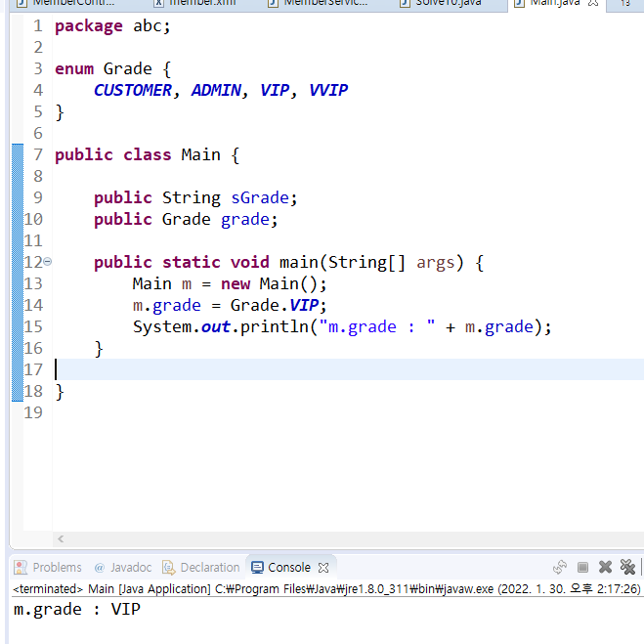Click 'Grade.VIP' on line 14
Screen dimensions: 644x644
275,306
